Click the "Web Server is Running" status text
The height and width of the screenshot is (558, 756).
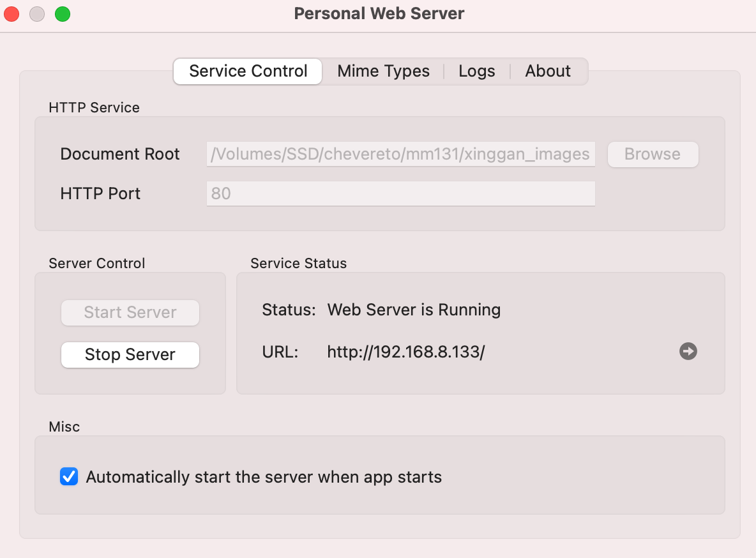[x=414, y=310]
